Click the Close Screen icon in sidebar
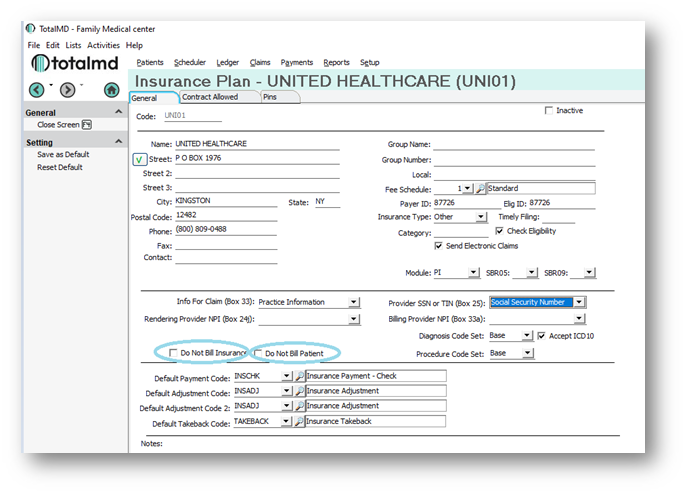687x495 pixels. [87, 125]
